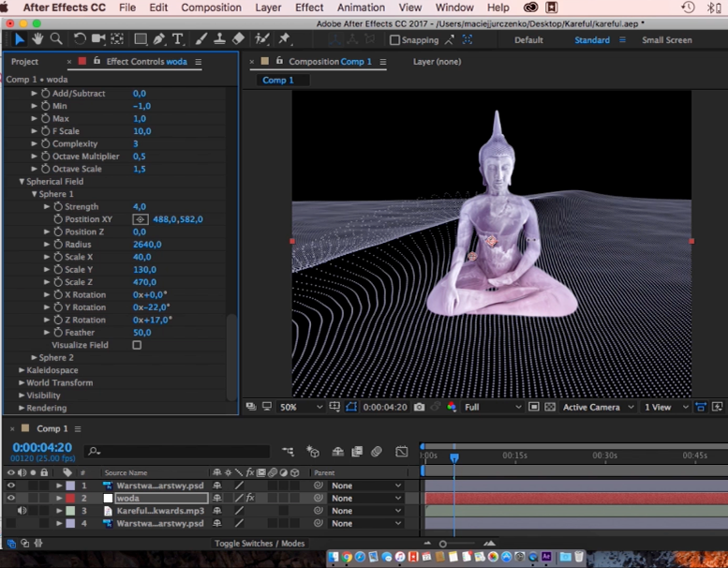Hide layer 1 Warstwa psd eye
Viewport: 728px width, 568px height.
click(10, 486)
